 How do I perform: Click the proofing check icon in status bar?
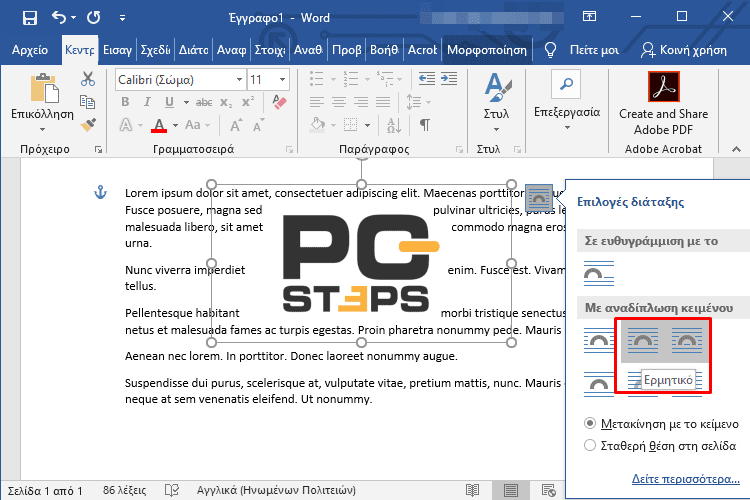tap(172, 490)
